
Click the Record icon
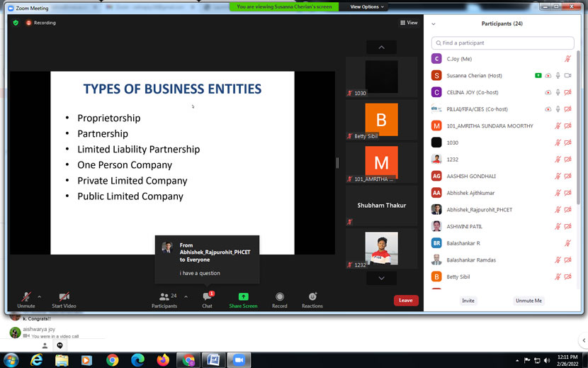click(x=279, y=296)
